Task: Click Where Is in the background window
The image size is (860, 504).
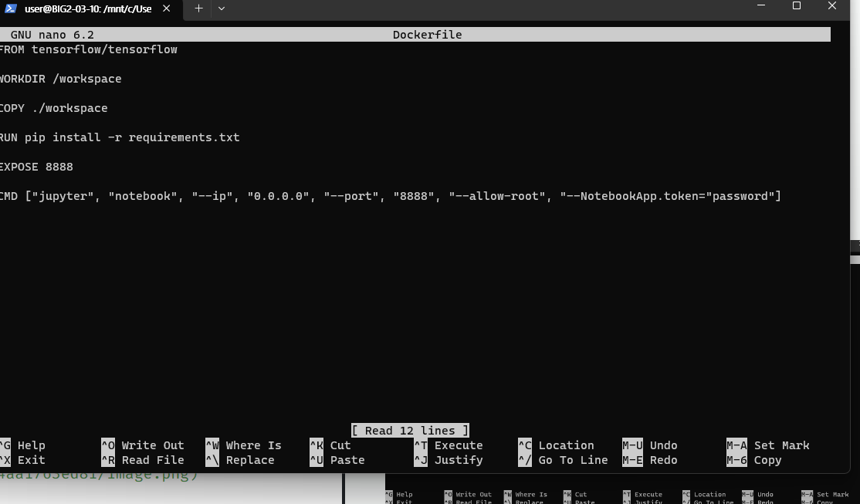Action: coord(526,494)
